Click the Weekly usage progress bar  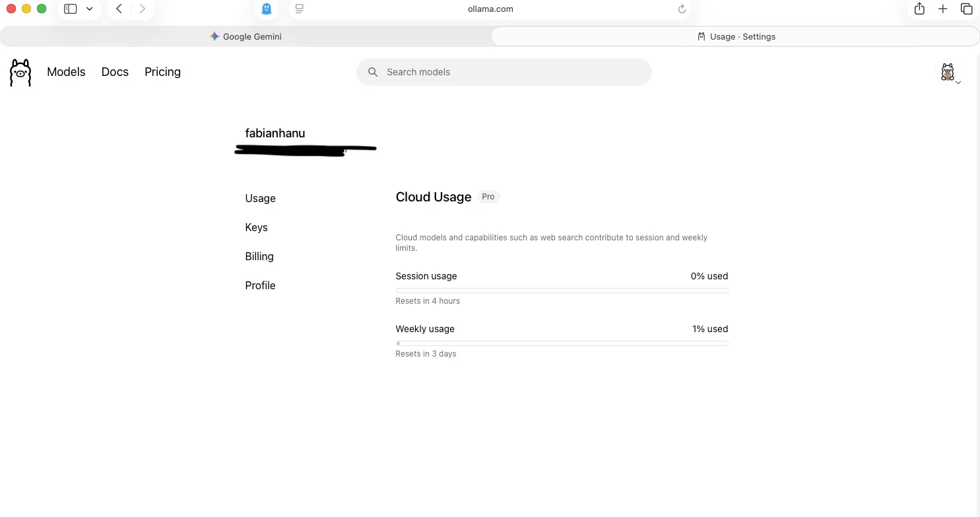pyautogui.click(x=562, y=343)
